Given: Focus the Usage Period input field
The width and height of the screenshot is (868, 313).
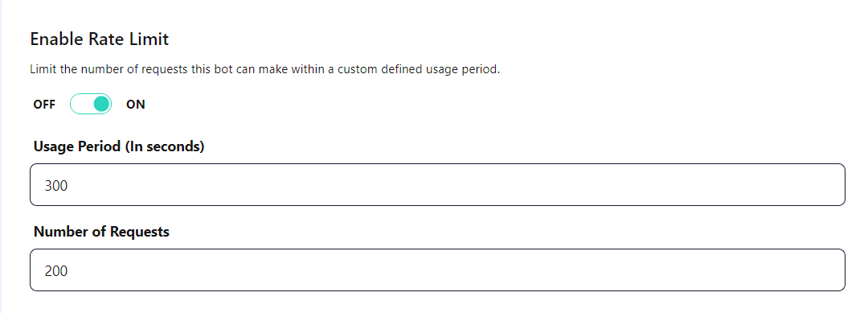Looking at the screenshot, I should pos(437,184).
